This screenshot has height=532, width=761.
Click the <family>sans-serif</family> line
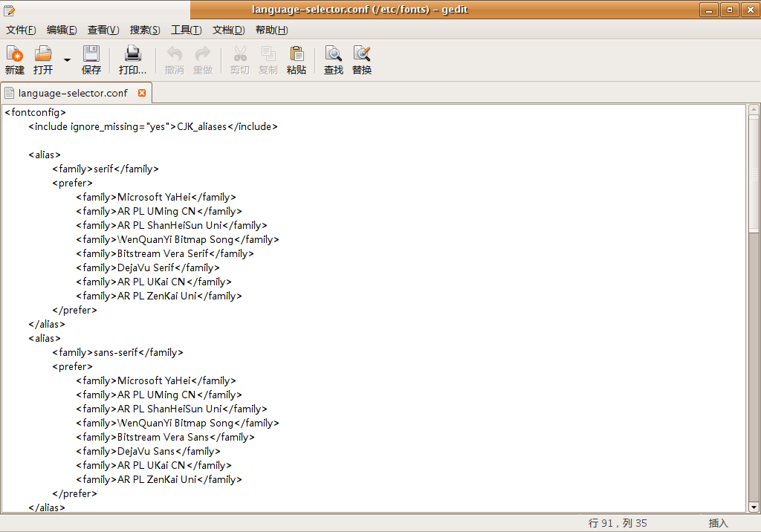(x=117, y=352)
